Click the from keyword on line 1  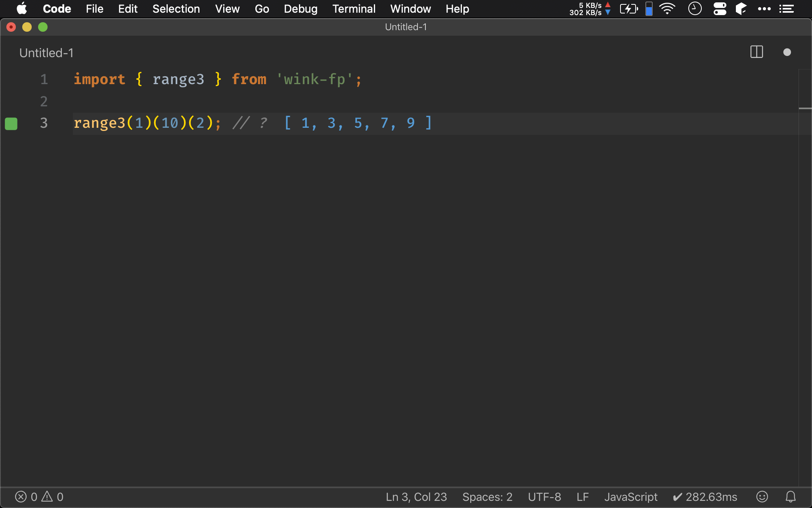click(249, 79)
